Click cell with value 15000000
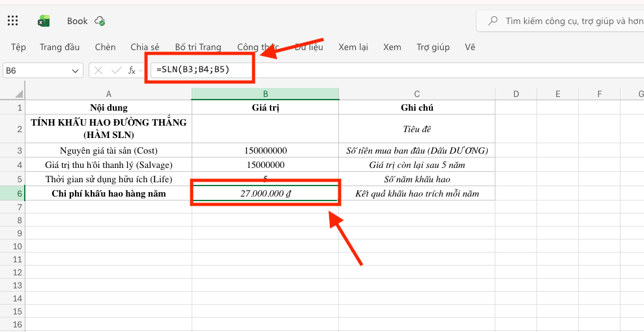Image resolution: width=644 pixels, height=332 pixels. 265,165
